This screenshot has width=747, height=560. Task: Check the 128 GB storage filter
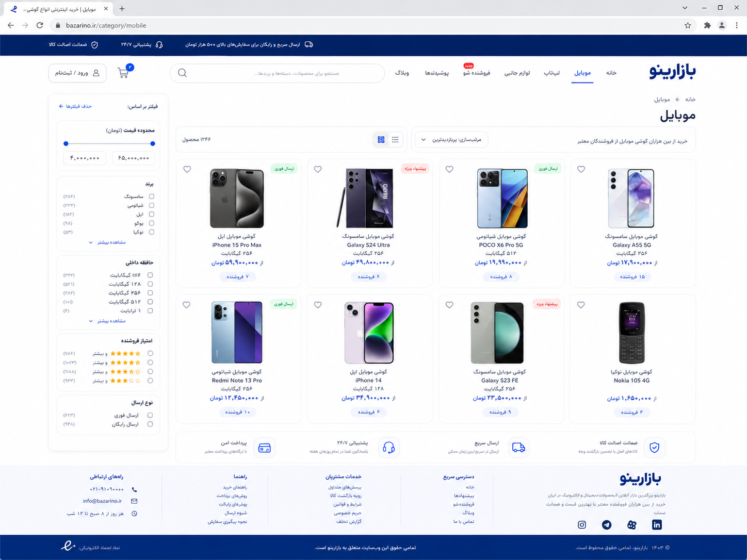pos(151,284)
